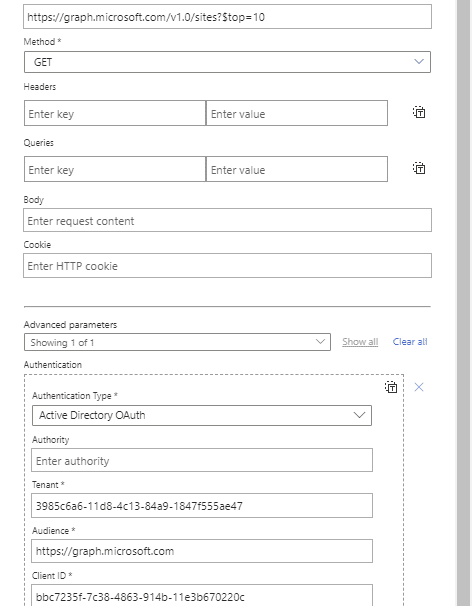472x606 pixels.
Task: Click the Client ID field
Action: 202,596
